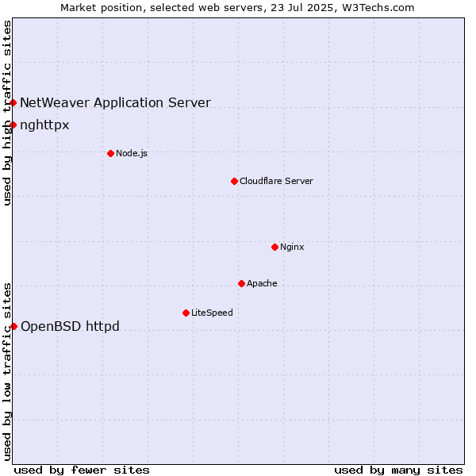Click the Node.js data point marker
Screen dimensions: 476x476
(x=111, y=154)
